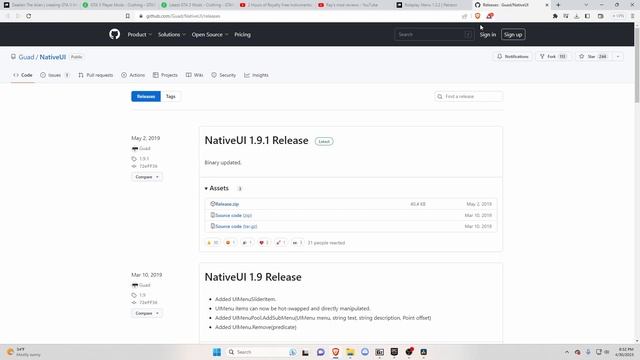Click the GitHub header search box
This screenshot has height=360, width=640.
tap(434, 35)
